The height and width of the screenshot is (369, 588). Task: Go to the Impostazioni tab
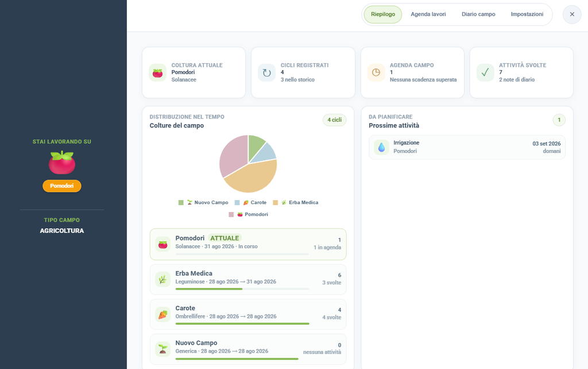coord(527,14)
